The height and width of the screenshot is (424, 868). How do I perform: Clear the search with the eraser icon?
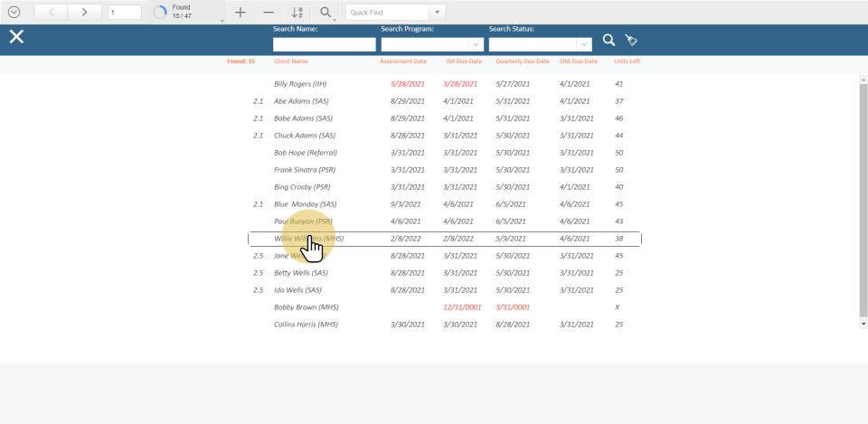(631, 41)
